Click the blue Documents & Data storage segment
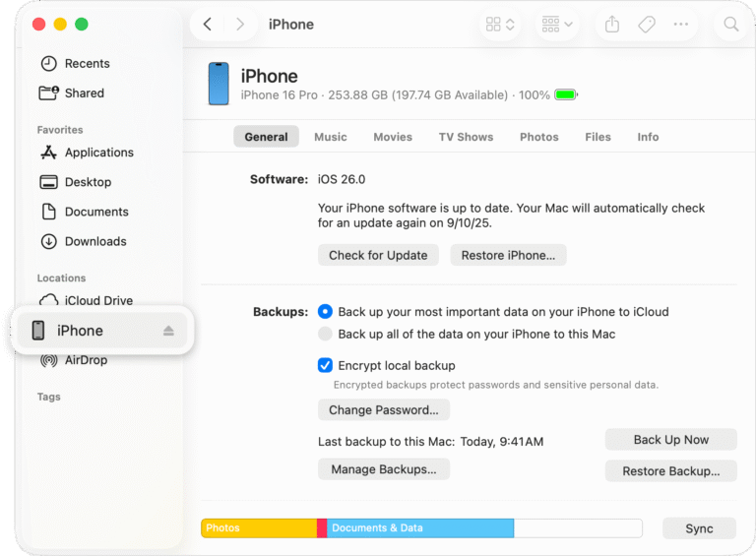This screenshot has height=556, width=756. 420,528
